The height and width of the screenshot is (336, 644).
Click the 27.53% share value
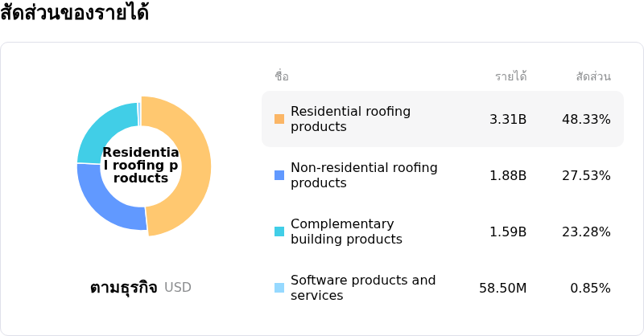coord(586,175)
